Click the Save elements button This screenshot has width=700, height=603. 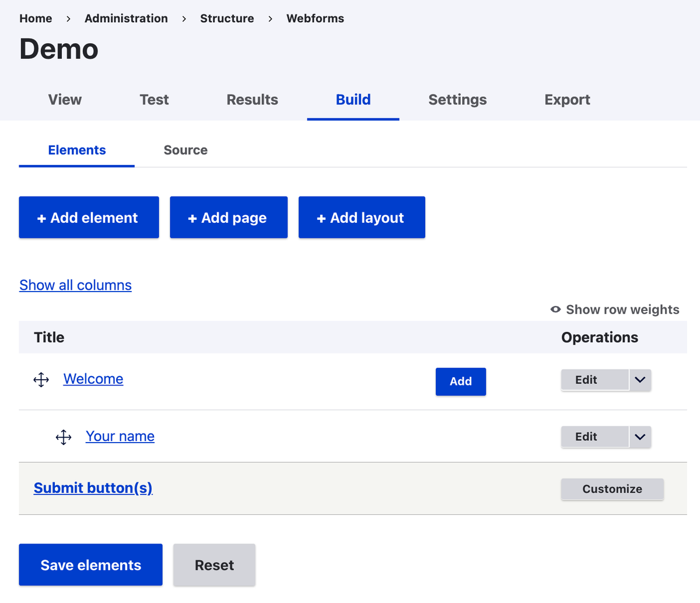(90, 565)
